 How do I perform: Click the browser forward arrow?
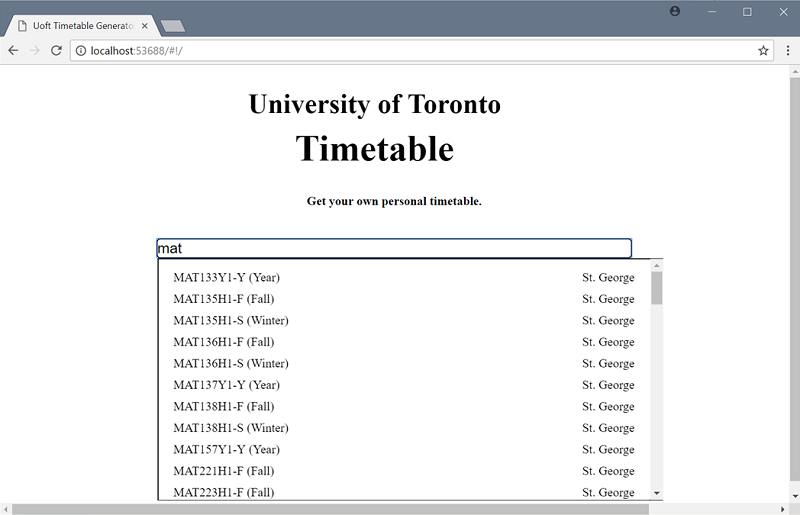point(35,51)
